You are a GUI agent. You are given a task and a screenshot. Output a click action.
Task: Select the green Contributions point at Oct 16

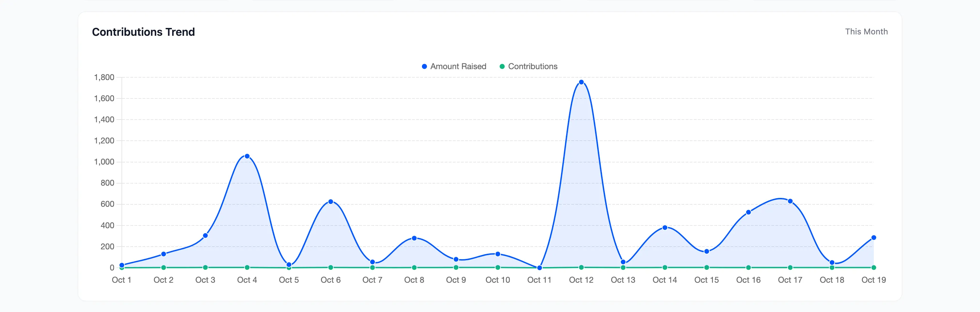click(748, 267)
